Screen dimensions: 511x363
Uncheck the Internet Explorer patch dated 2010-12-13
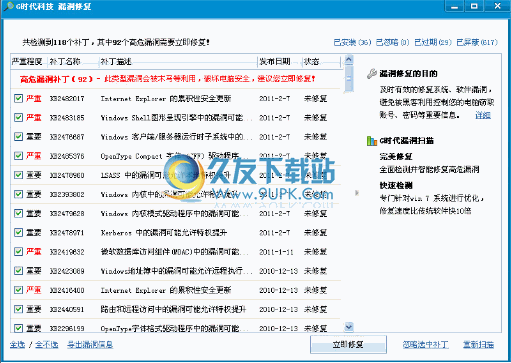tap(18, 290)
